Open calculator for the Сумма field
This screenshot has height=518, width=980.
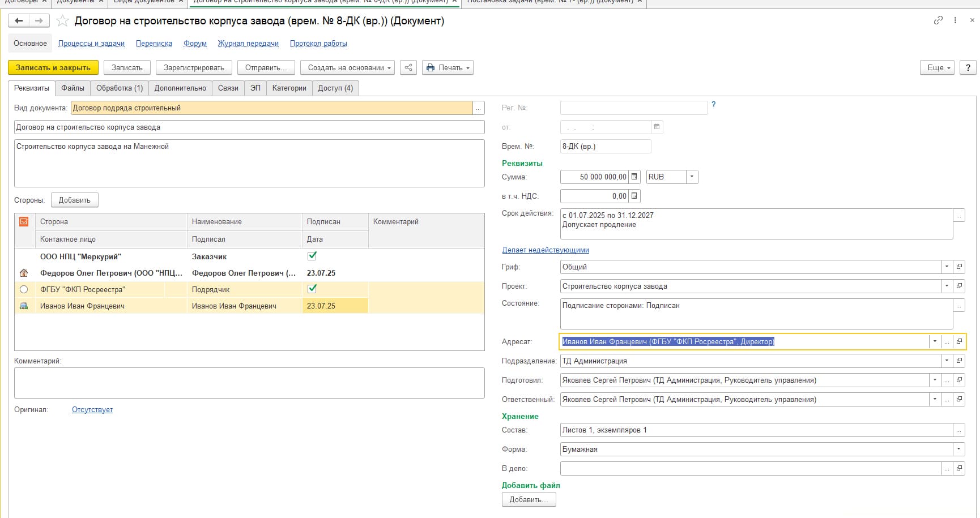click(634, 177)
